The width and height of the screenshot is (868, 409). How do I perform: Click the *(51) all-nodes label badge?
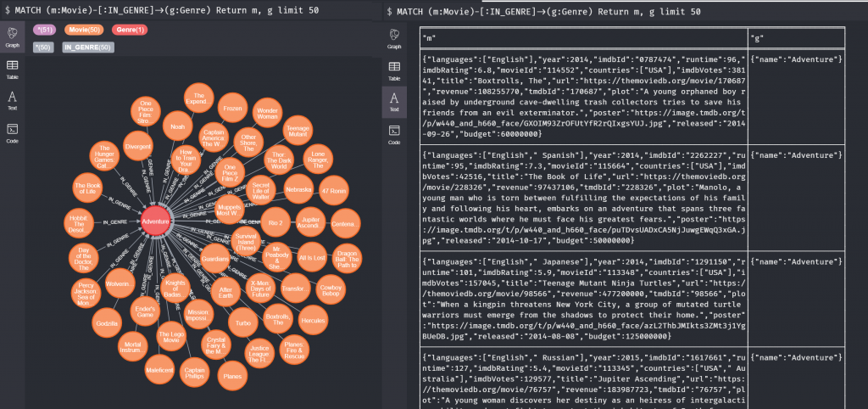(45, 30)
